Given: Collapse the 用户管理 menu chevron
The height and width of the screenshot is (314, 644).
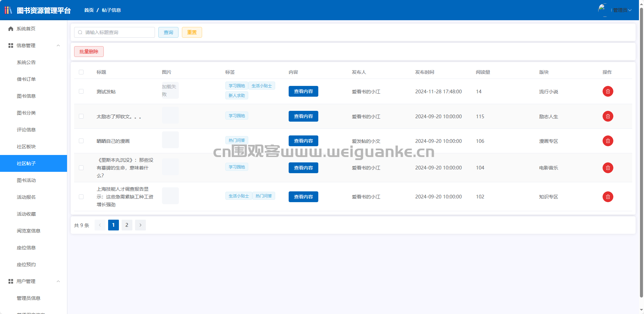Looking at the screenshot, I should 58,281.
